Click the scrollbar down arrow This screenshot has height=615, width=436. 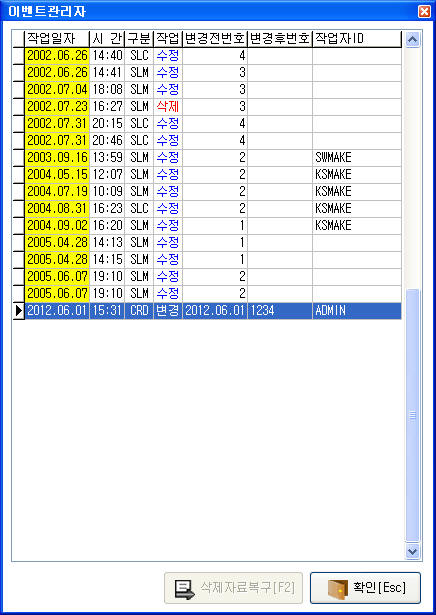(x=412, y=551)
